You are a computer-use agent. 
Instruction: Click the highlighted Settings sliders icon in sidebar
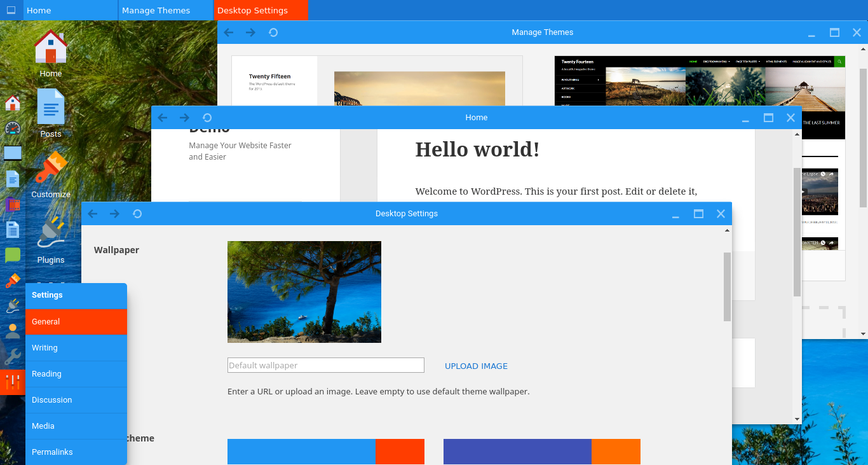[13, 382]
